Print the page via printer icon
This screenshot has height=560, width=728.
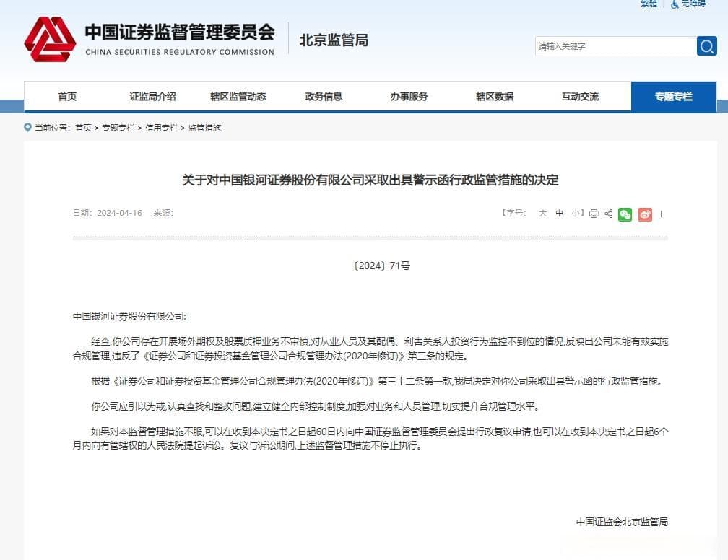(594, 214)
